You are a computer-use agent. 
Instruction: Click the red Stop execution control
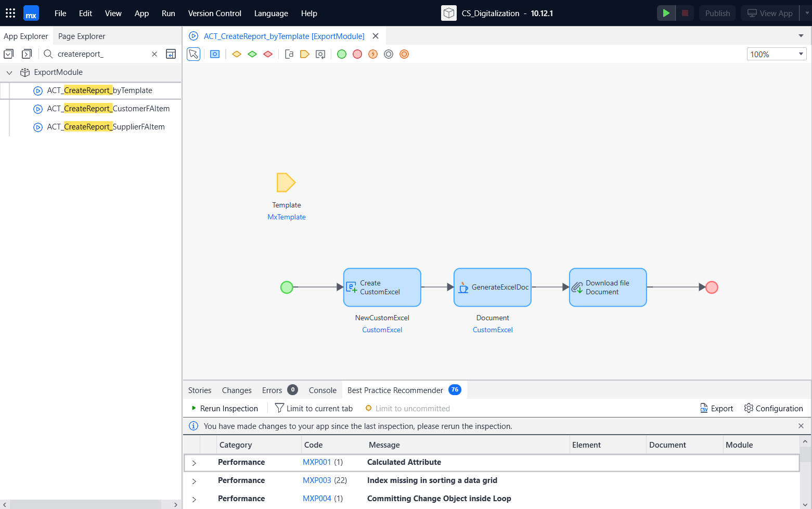[684, 13]
